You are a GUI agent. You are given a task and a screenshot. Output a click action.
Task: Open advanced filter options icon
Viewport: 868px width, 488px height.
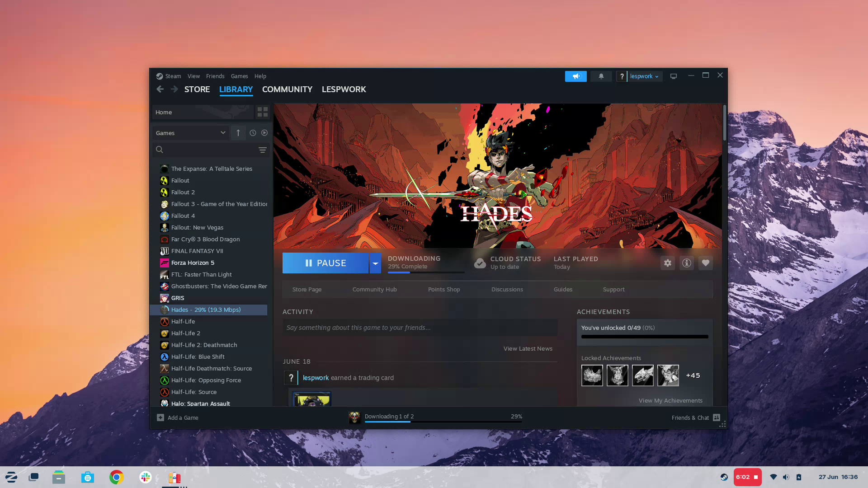[262, 150]
